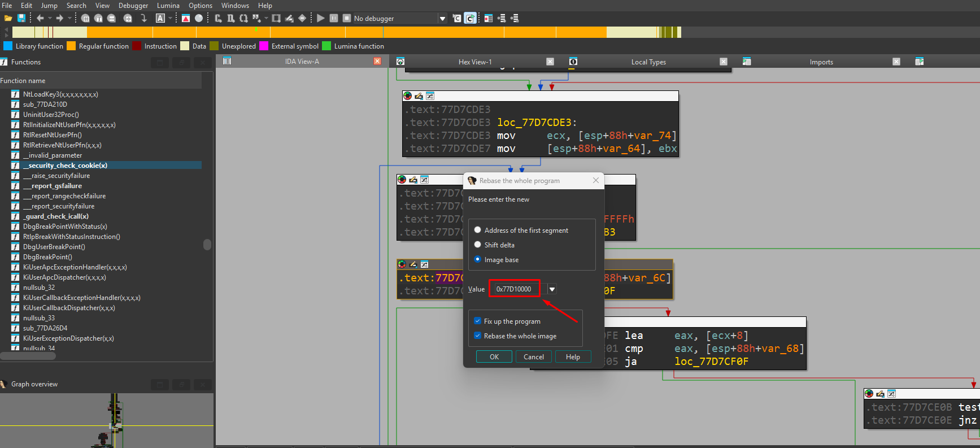
Task: Click the Lumina function green legend swatch
Action: tap(326, 46)
